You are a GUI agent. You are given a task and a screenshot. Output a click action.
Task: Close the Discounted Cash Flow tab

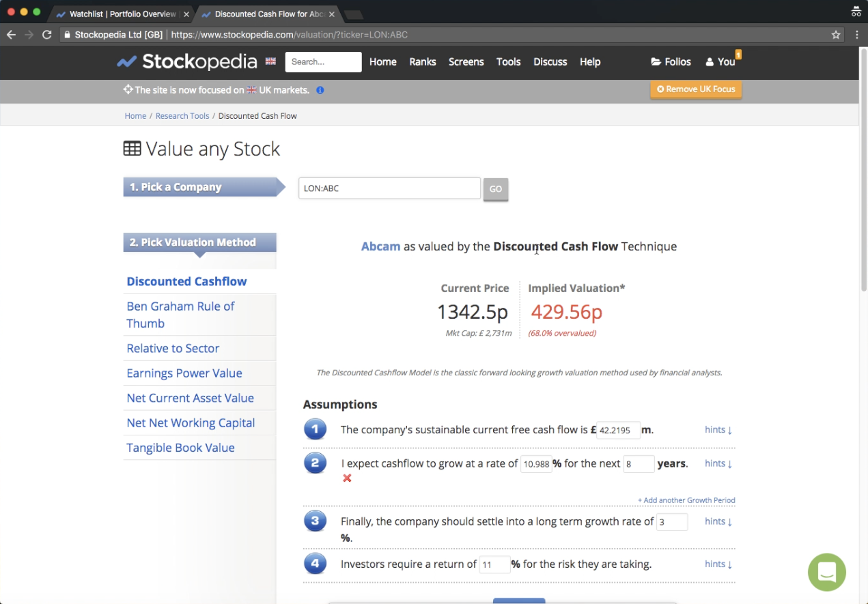[x=331, y=14]
